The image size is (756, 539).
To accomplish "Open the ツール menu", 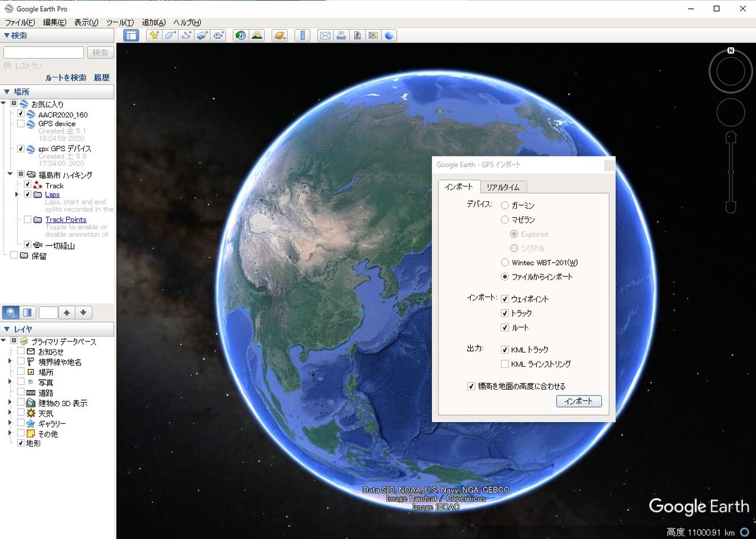I will click(120, 22).
